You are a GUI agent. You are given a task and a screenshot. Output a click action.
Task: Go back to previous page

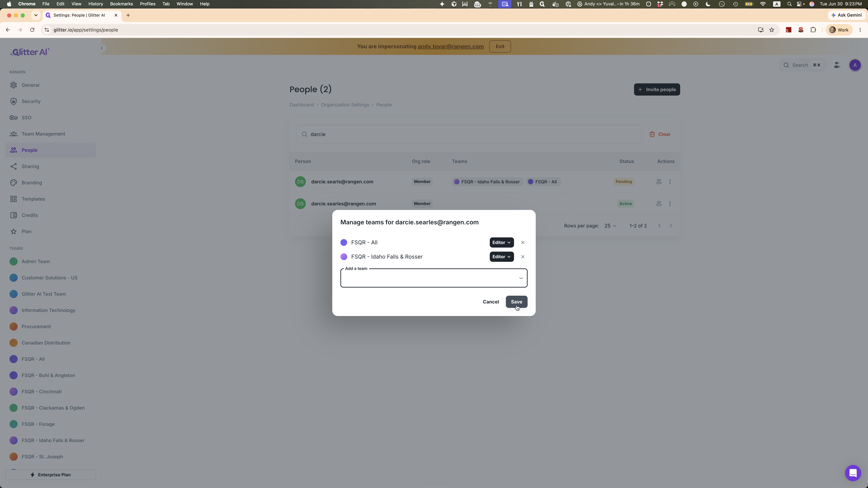click(8, 30)
